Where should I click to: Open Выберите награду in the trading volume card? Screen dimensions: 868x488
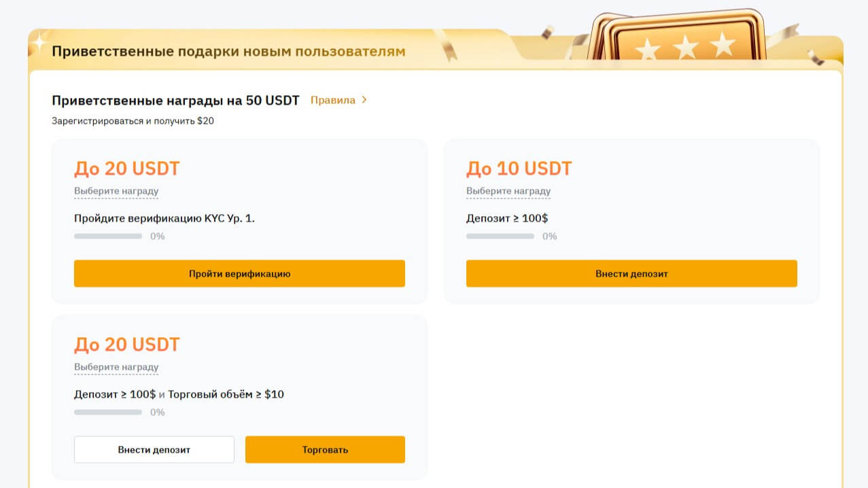[x=116, y=367]
